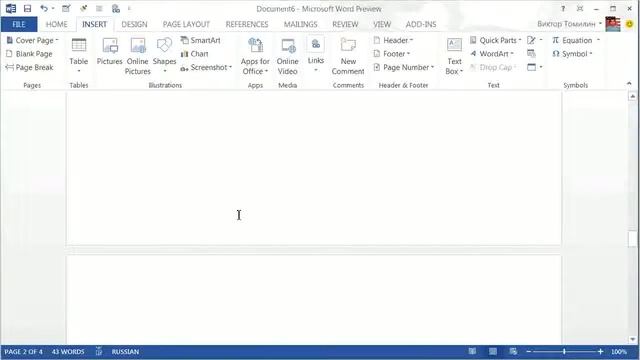This screenshot has height=360, width=640.
Task: Click the 43 WORDS count
Action: coord(68,351)
